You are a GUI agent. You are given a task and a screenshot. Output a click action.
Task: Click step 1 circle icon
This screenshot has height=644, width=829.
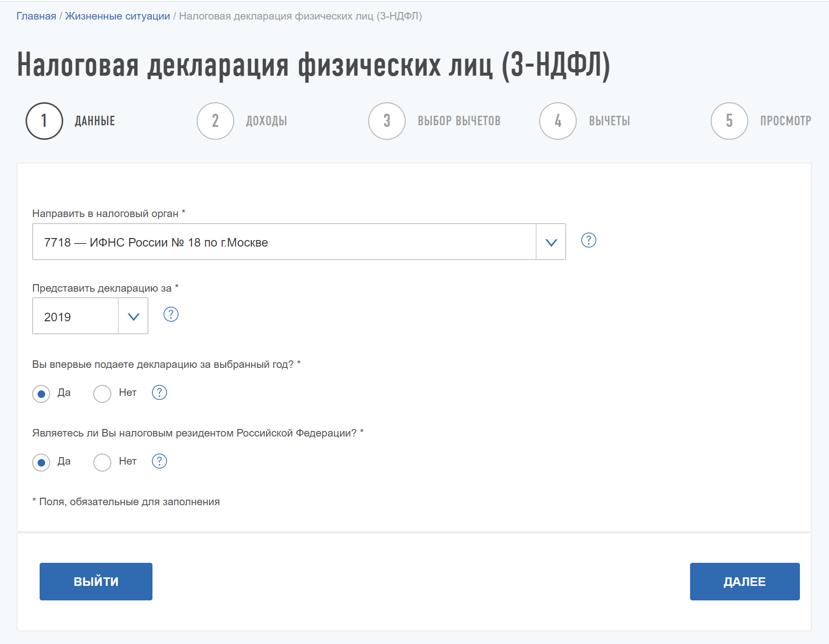point(44,121)
